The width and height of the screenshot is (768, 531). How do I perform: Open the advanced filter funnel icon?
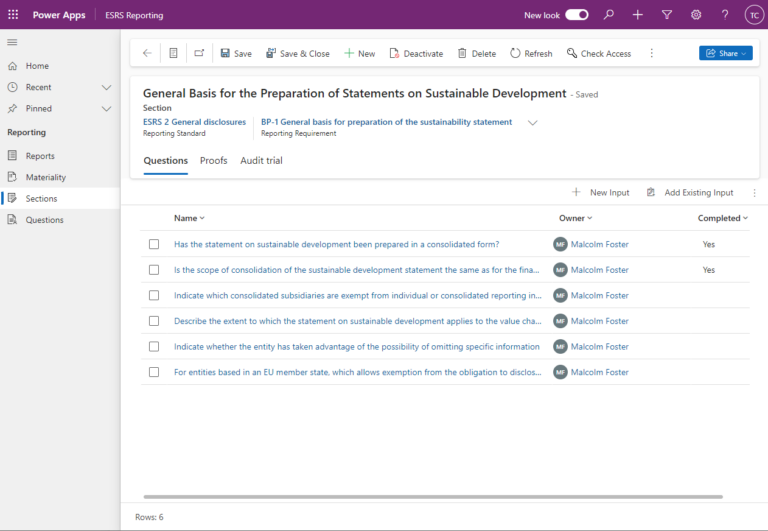(x=667, y=15)
